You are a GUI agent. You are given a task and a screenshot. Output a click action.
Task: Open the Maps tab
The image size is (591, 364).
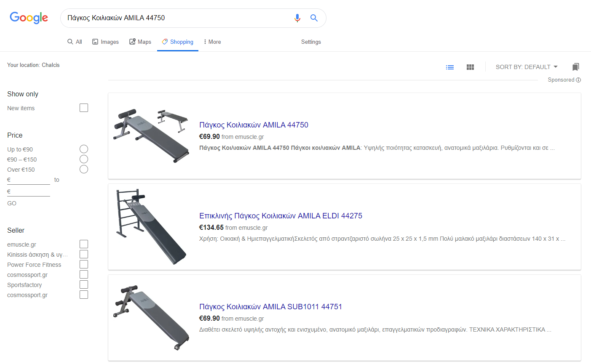click(x=140, y=42)
